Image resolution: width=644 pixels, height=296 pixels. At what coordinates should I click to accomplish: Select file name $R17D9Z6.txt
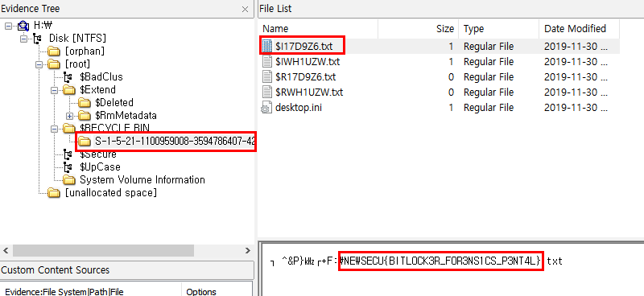coord(306,77)
